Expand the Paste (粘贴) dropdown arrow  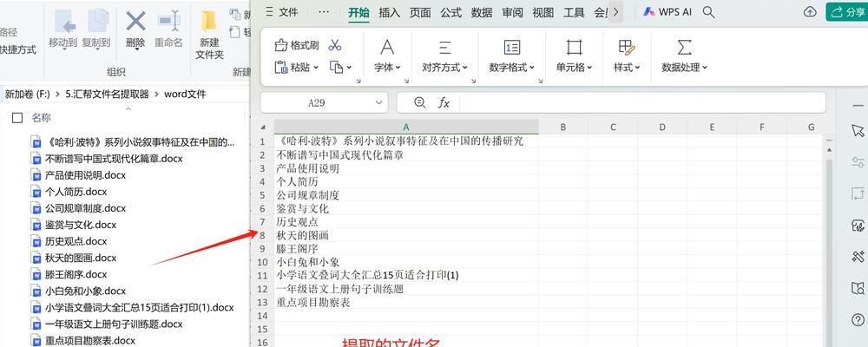pyautogui.click(x=316, y=68)
